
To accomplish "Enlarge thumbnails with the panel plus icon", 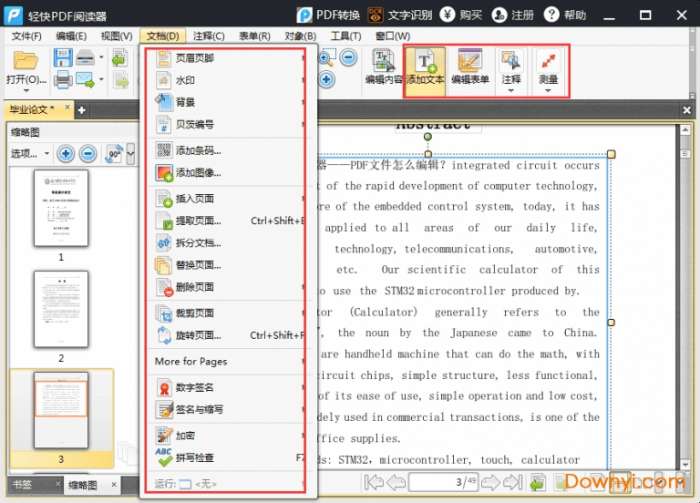I will [x=66, y=154].
